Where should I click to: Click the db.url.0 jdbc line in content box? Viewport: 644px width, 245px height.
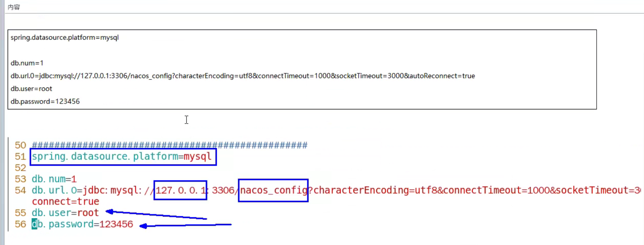pos(243,76)
